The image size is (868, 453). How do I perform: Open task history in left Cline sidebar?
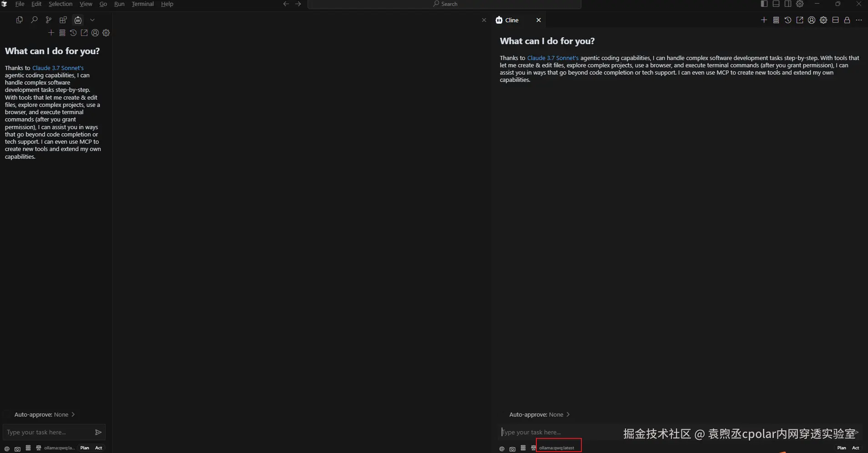[x=73, y=33]
